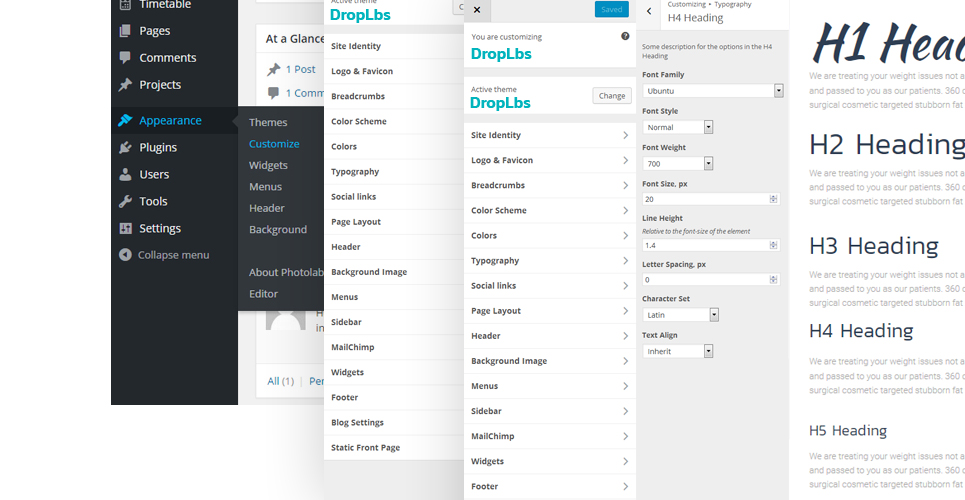Expand Logo & Favicon section chevron
The image size is (965, 500).
click(625, 160)
